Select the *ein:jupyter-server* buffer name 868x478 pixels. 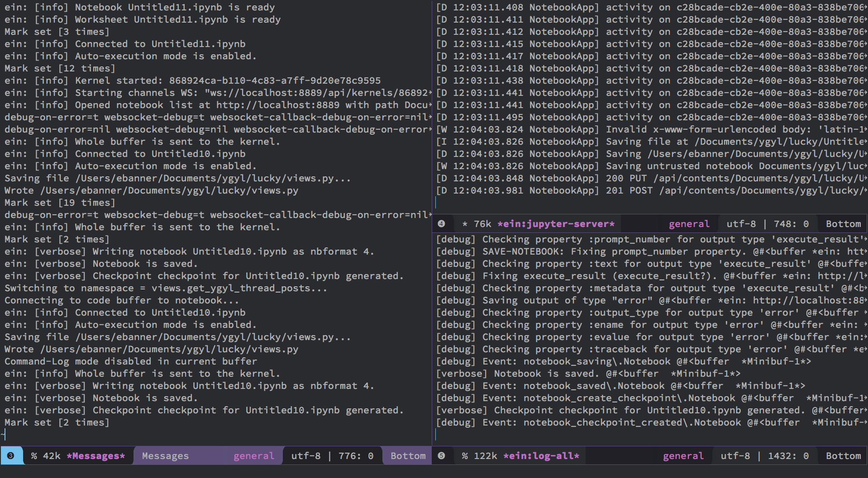point(556,224)
